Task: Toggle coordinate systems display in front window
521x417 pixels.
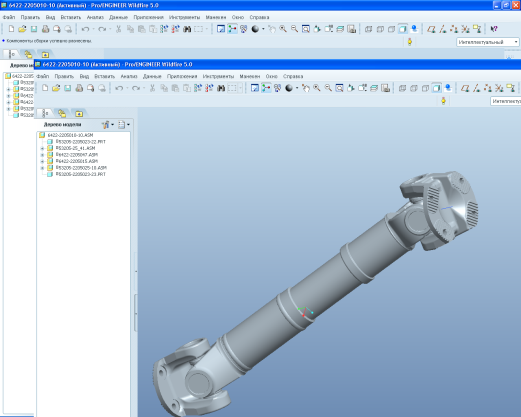Action: coord(499,88)
